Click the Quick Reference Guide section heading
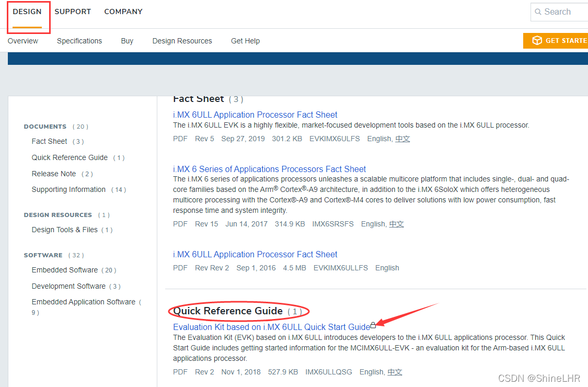Screen dimensions: 588x387 [228, 311]
